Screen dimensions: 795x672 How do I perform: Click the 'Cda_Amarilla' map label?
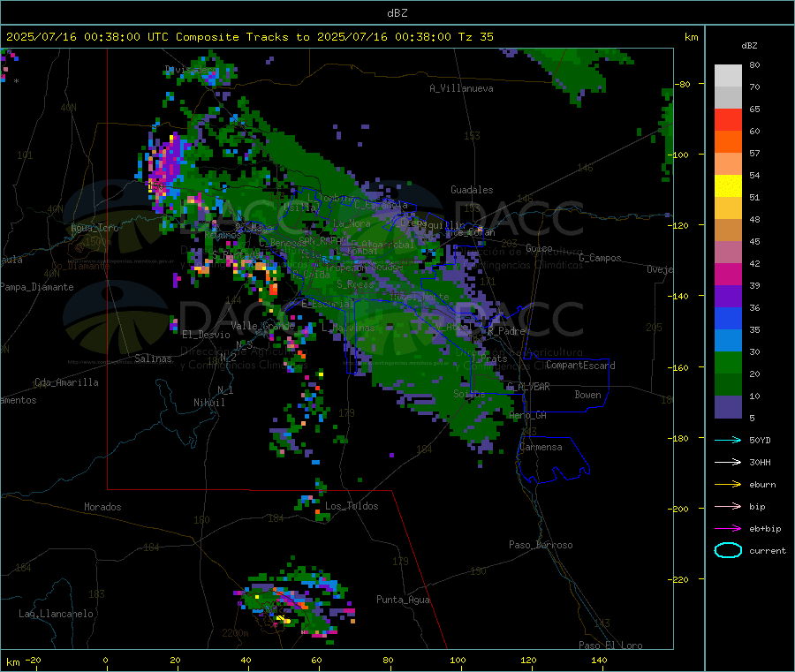point(66,382)
